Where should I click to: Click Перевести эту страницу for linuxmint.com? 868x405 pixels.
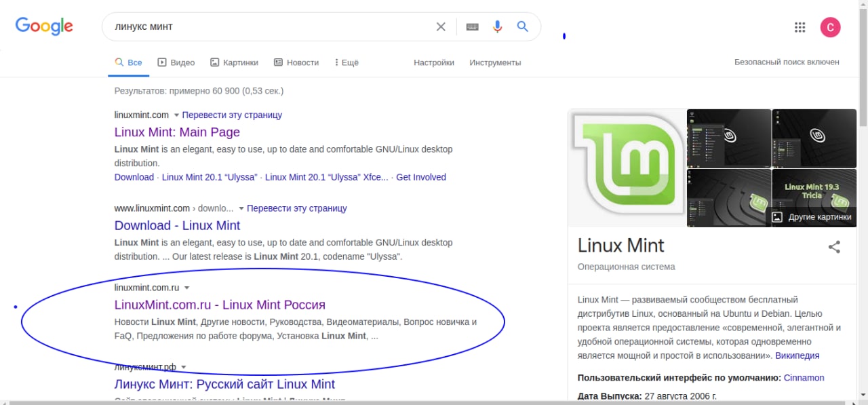click(232, 115)
